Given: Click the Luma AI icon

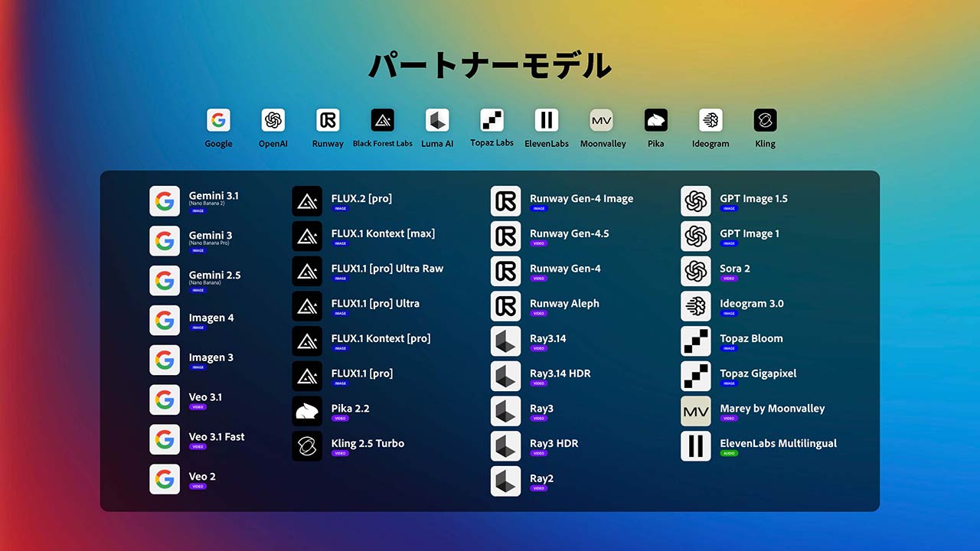Looking at the screenshot, I should (436, 120).
